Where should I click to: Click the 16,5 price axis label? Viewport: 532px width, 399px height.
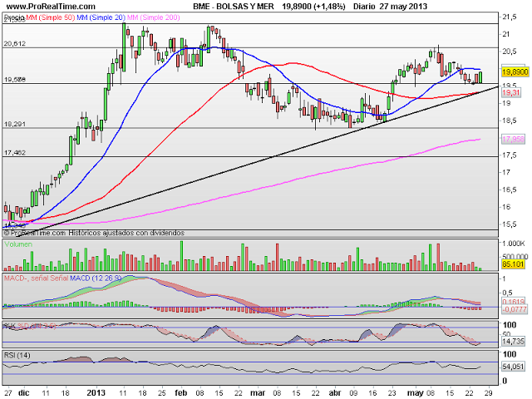pyautogui.click(x=510, y=190)
